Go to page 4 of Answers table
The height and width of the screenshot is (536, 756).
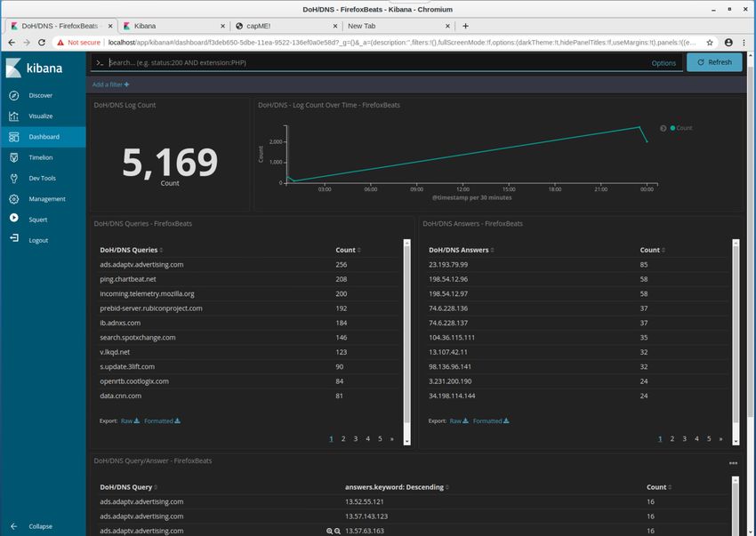click(696, 438)
